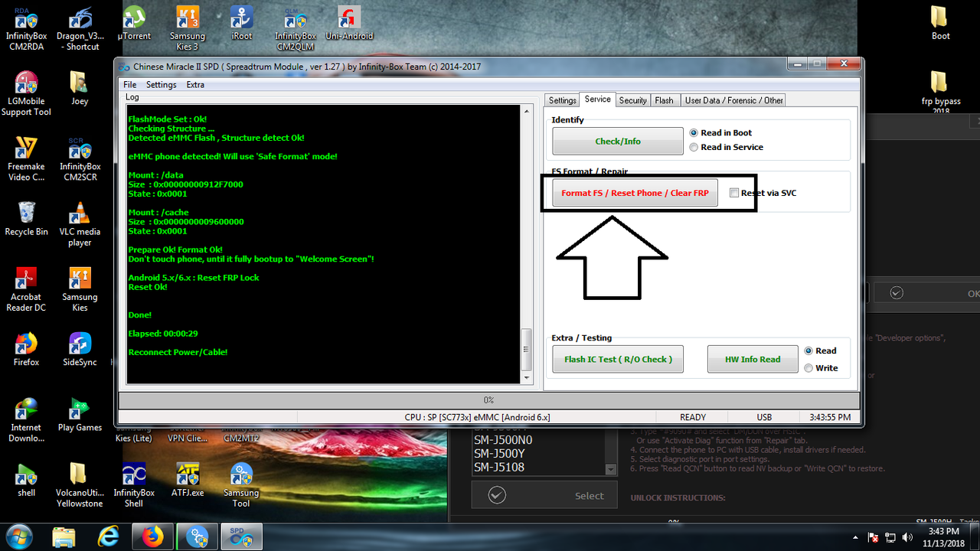Launch iRoot desktop shortcut
This screenshot has width=980, height=551.
242,23
